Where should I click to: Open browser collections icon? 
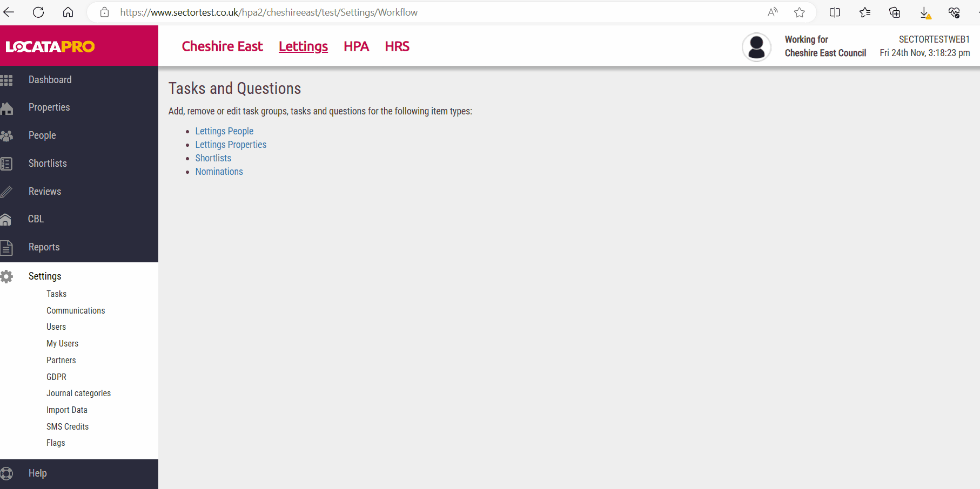[x=895, y=12]
